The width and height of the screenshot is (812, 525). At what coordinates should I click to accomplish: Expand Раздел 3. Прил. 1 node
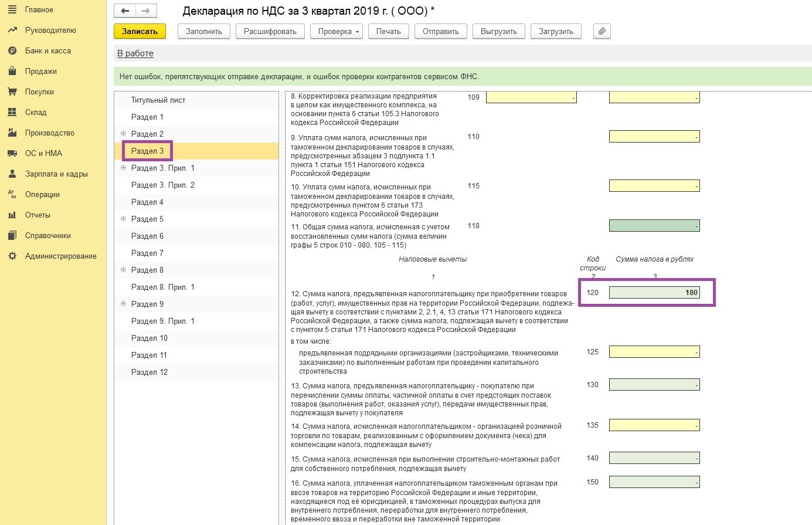[x=123, y=168]
